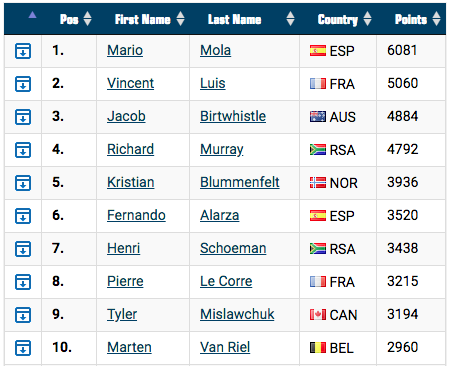Open the Pierre first name link

(125, 281)
